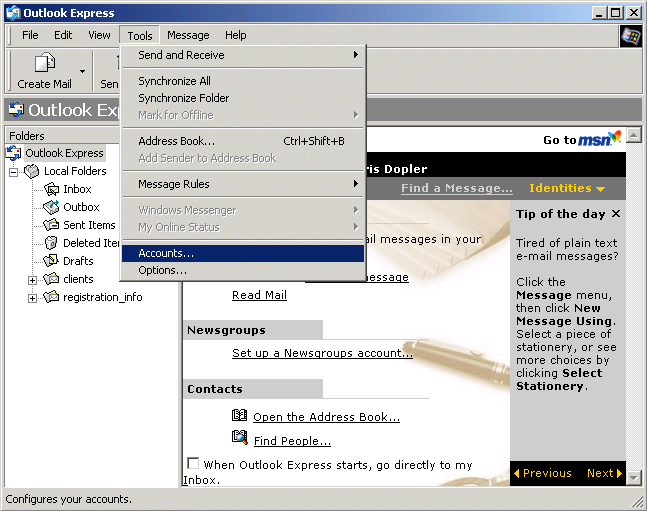Click the Outlook Express root tree icon
Viewport: 647px width, 511px height.
(14, 153)
